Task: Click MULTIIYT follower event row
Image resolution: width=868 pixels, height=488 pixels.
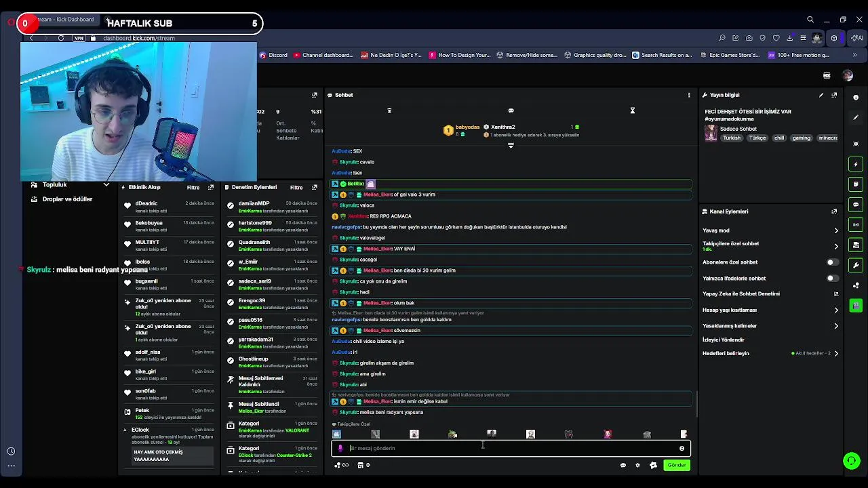Action: coord(168,245)
